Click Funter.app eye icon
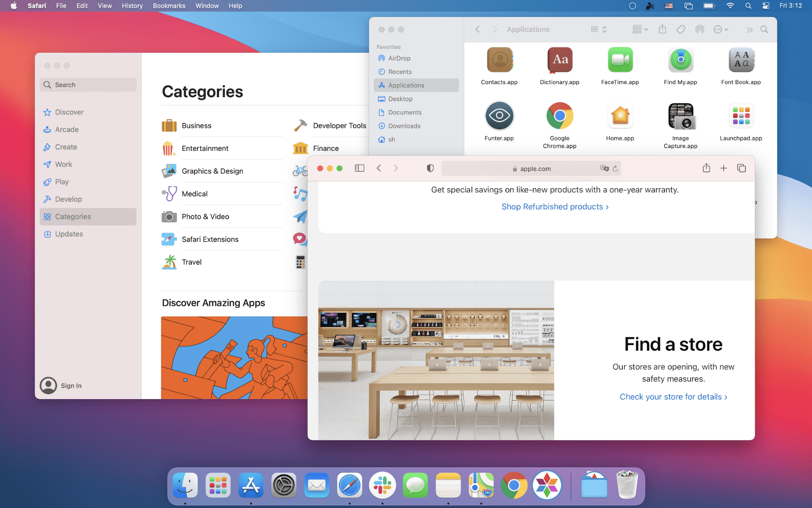This screenshot has width=812, height=508. pyautogui.click(x=499, y=116)
